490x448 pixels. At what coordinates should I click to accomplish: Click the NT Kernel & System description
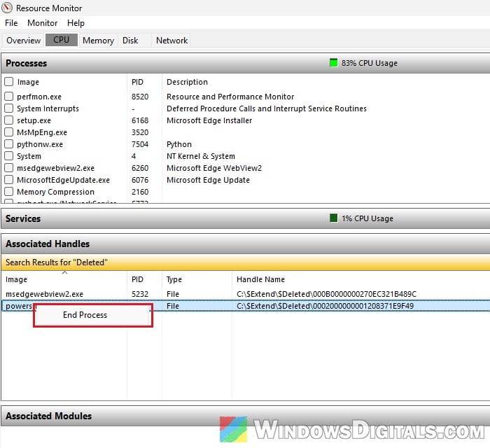point(201,156)
